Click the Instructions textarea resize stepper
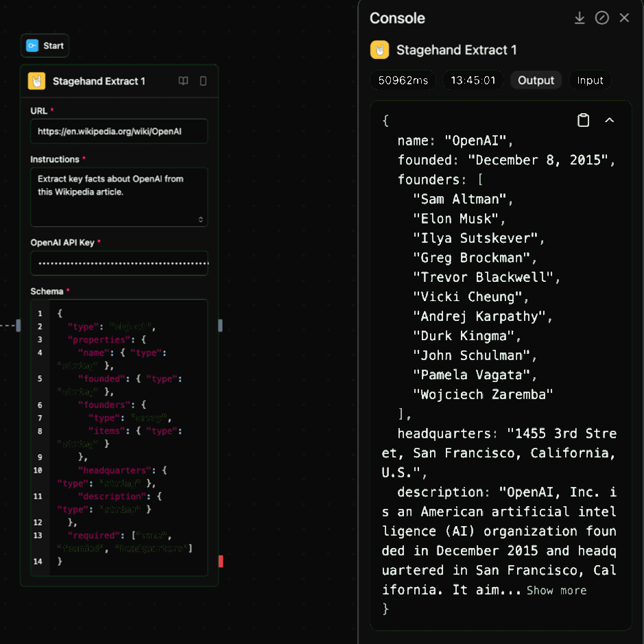644x644 pixels. click(x=201, y=219)
